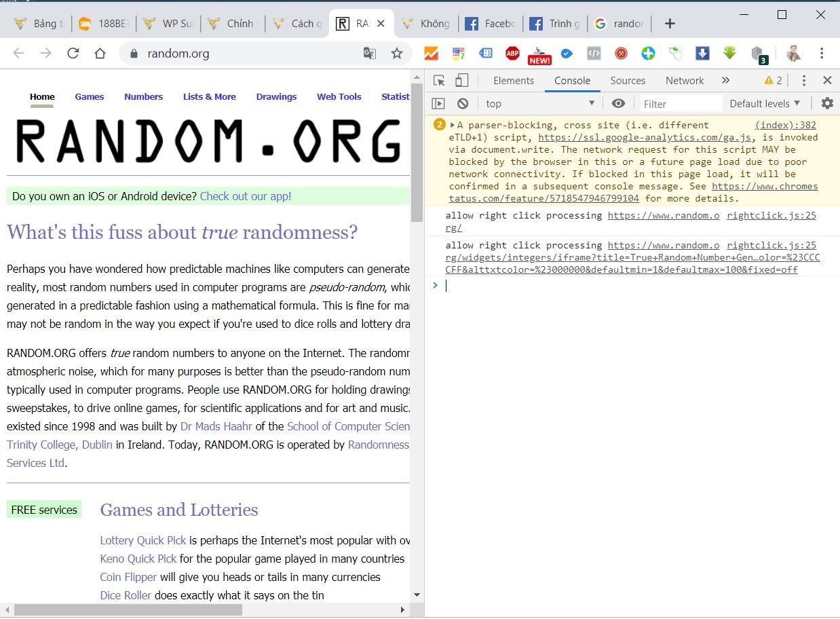Open the ga.js URL in the warning
Screen dimensions: 840x619
point(645,137)
